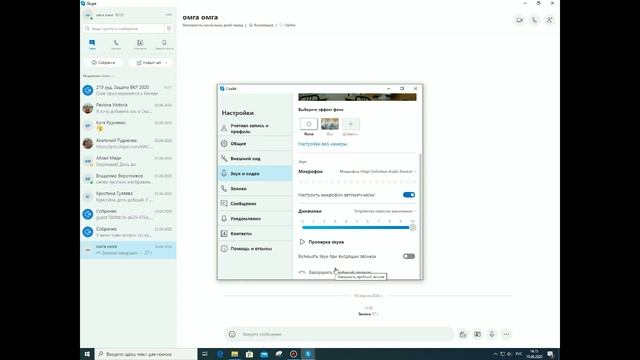Open the profile avatar in Skype sidebar

pyautogui.click(x=88, y=15)
